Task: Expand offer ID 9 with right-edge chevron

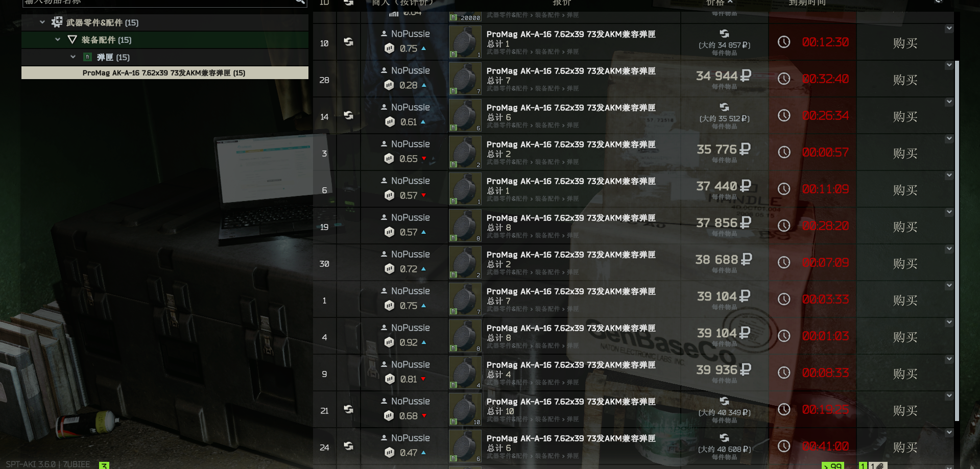Action: coord(949,359)
